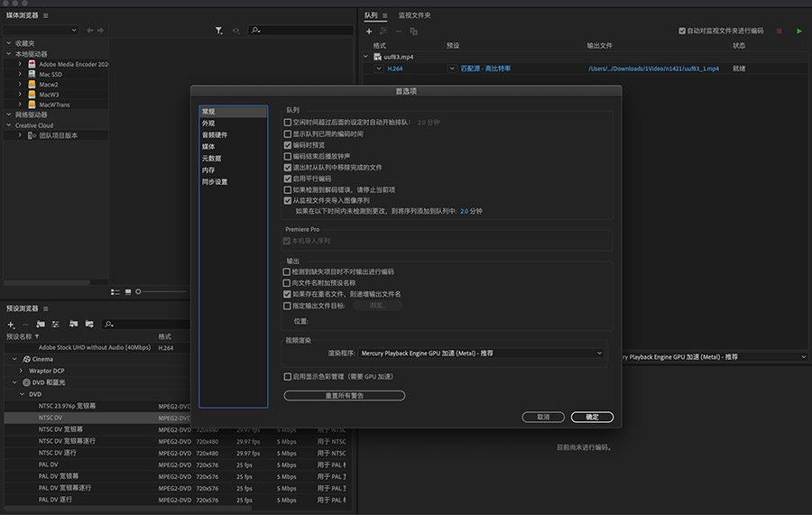Click the new preset group folder icon
Screen dimensions: 812x515
41,325
